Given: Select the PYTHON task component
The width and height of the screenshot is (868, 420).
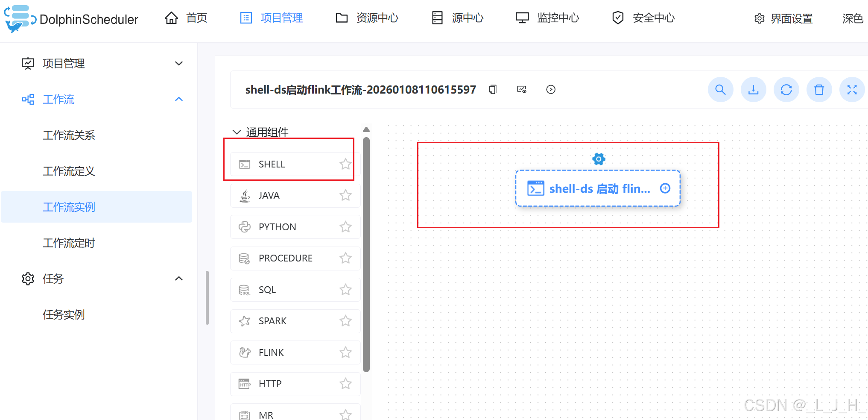Looking at the screenshot, I should tap(295, 227).
